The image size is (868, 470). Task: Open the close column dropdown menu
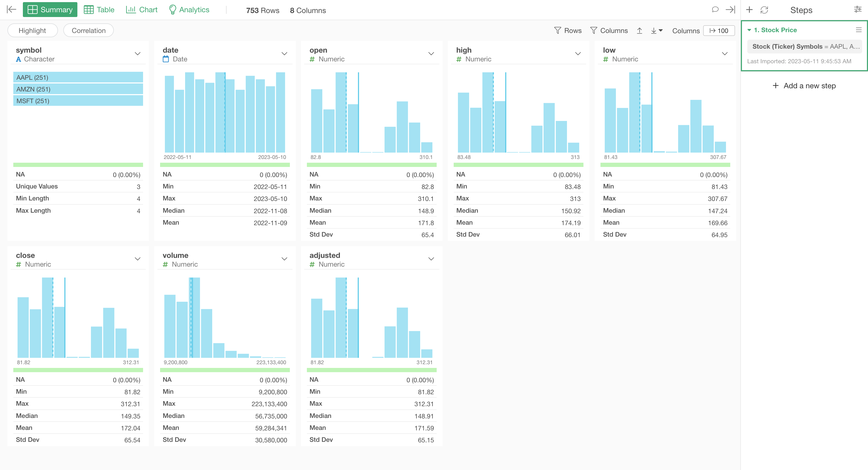(137, 259)
